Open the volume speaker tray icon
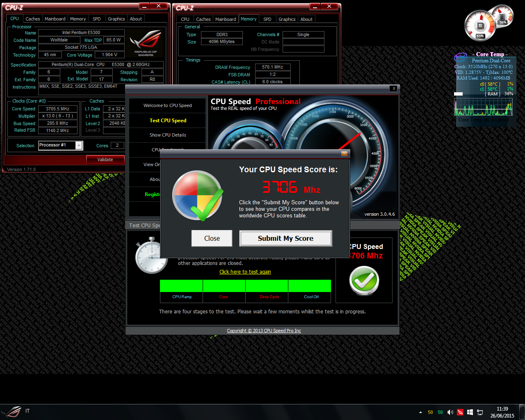This screenshot has height=420, width=525. 450,412
